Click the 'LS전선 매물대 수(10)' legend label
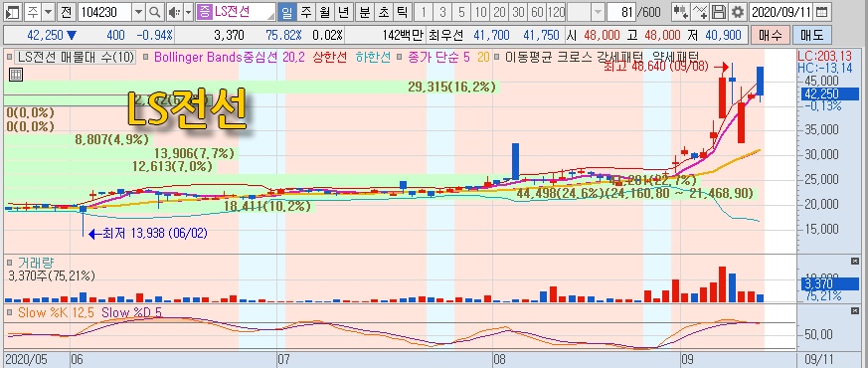868x368 pixels. tap(76, 57)
